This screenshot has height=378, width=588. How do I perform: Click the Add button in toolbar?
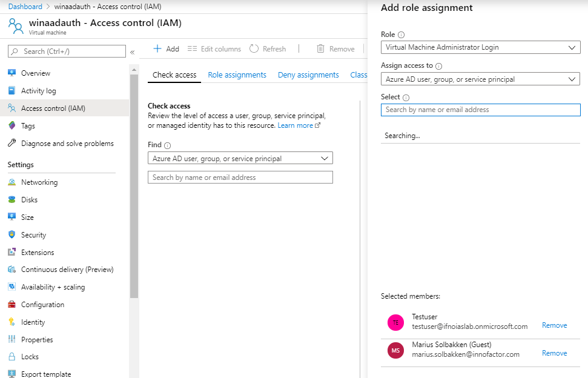pos(166,49)
